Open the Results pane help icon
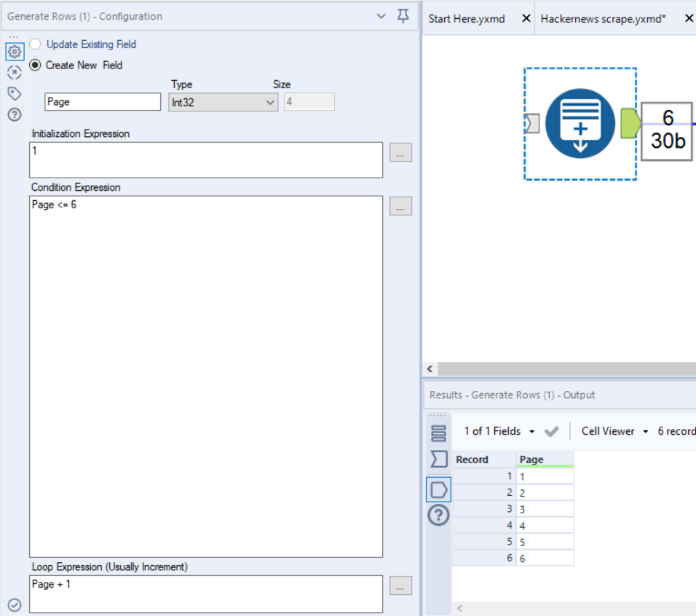The width and height of the screenshot is (696, 616). tap(438, 516)
